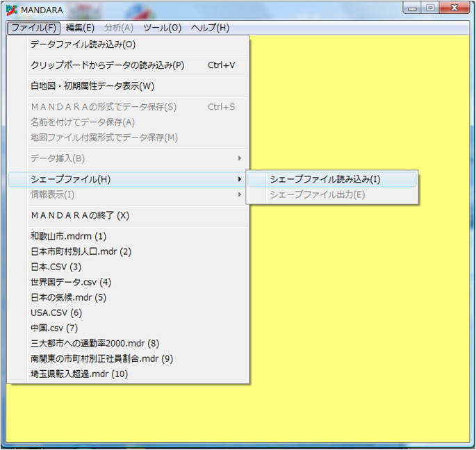Maximize the MANDARA window
The image size is (476, 450).
click(x=430, y=8)
